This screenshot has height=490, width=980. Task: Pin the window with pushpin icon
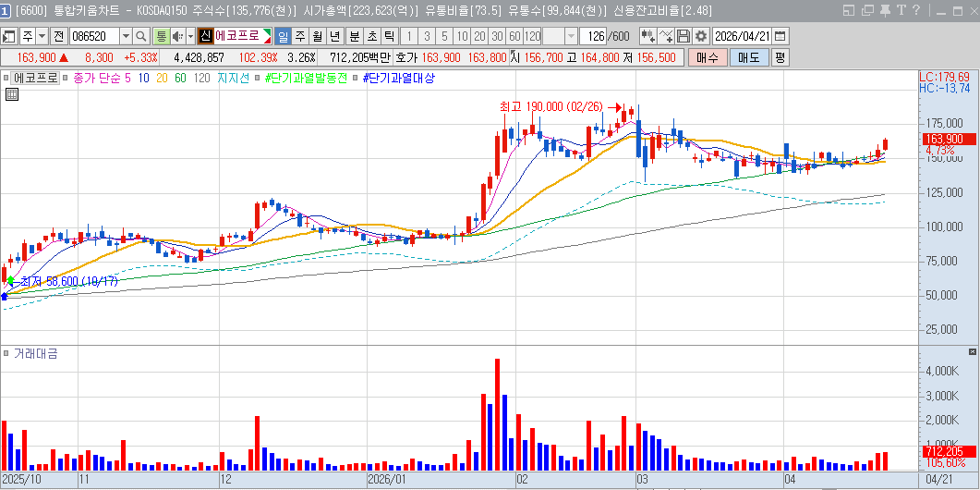pyautogui.click(x=885, y=10)
